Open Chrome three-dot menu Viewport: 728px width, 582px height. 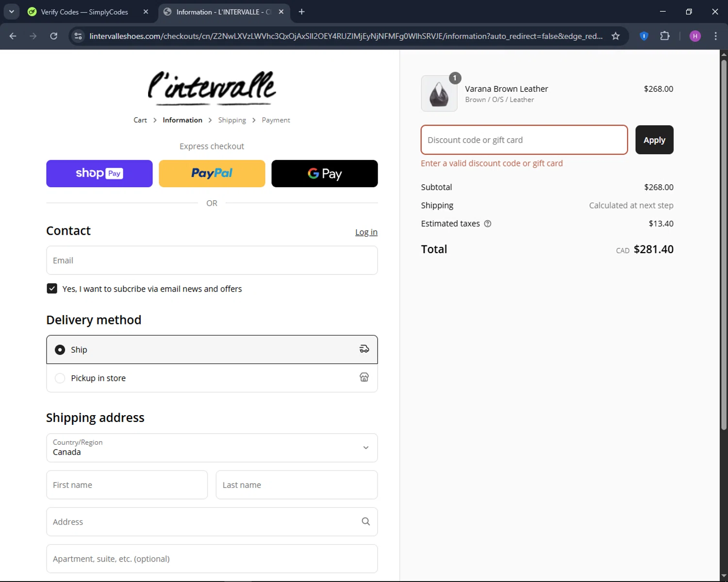coord(715,36)
